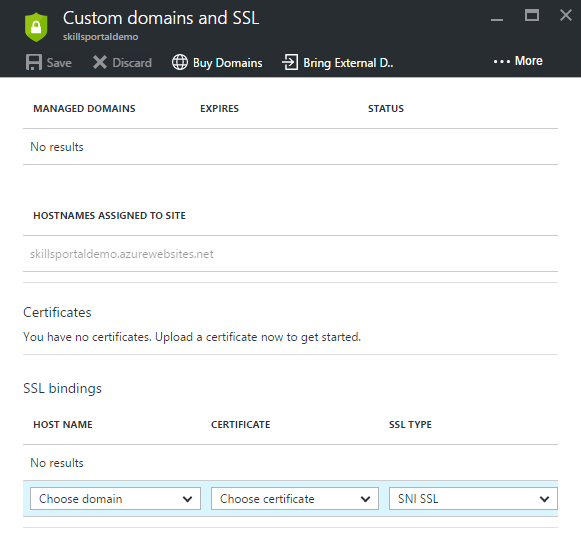Viewport: 581px width, 545px height.
Task: Expand the Choose domain dropdown
Action: pyautogui.click(x=115, y=499)
